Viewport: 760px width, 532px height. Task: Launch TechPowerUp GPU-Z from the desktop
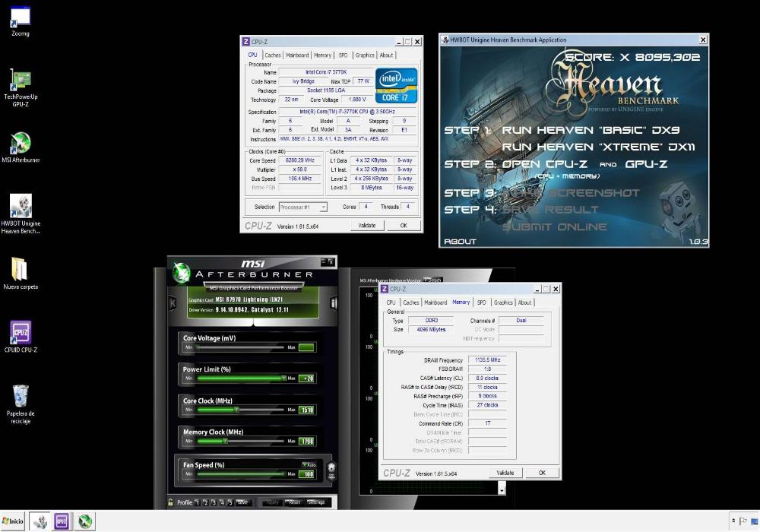click(21, 87)
